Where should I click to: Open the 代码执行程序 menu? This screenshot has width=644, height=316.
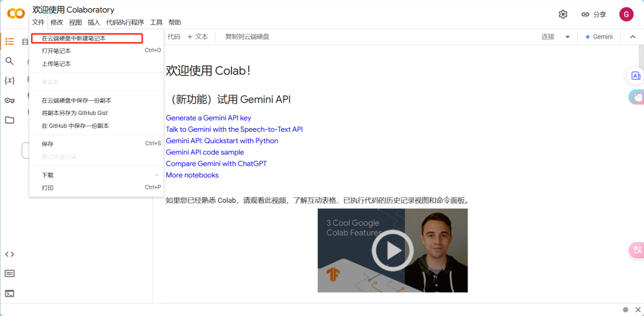[x=125, y=22]
